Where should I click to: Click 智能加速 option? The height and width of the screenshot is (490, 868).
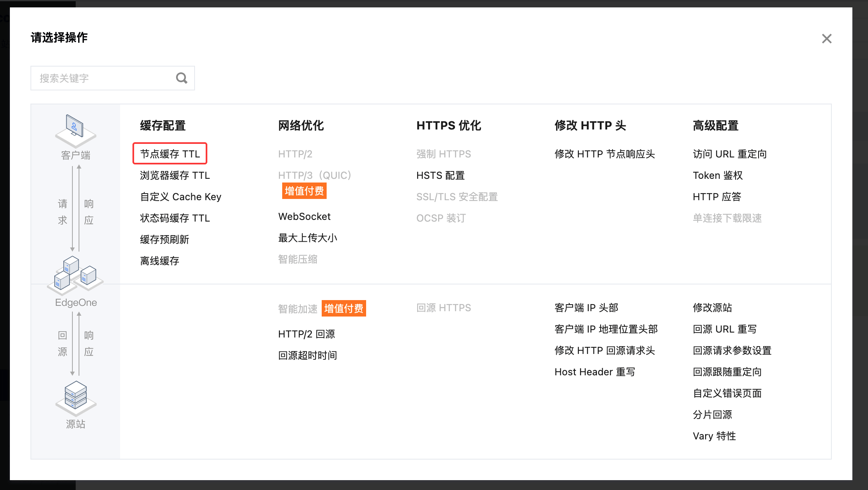click(298, 309)
